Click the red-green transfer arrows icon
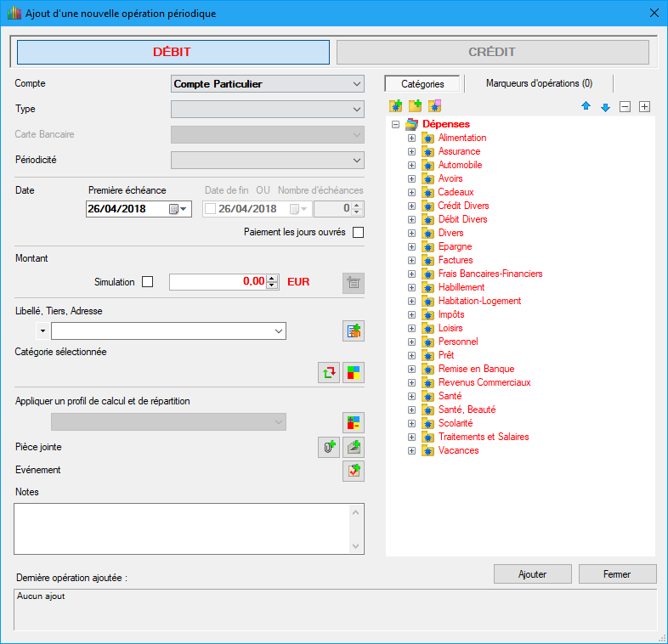 [328, 372]
